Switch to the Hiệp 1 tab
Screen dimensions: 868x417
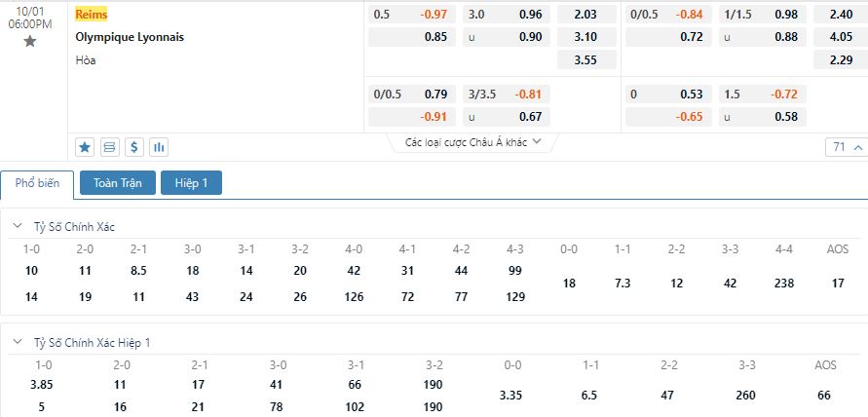191,183
